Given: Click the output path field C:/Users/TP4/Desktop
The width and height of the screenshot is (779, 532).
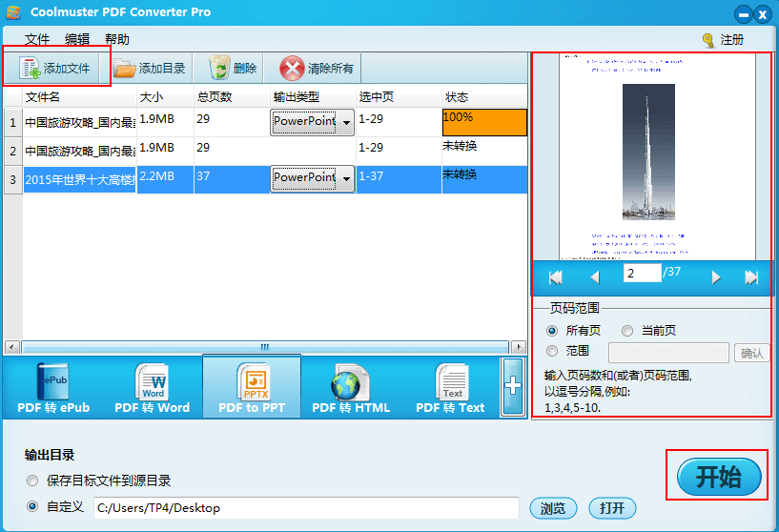Looking at the screenshot, I should click(306, 507).
